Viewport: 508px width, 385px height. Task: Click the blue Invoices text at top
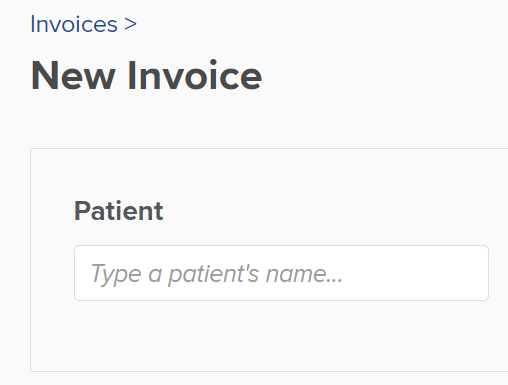pos(74,24)
